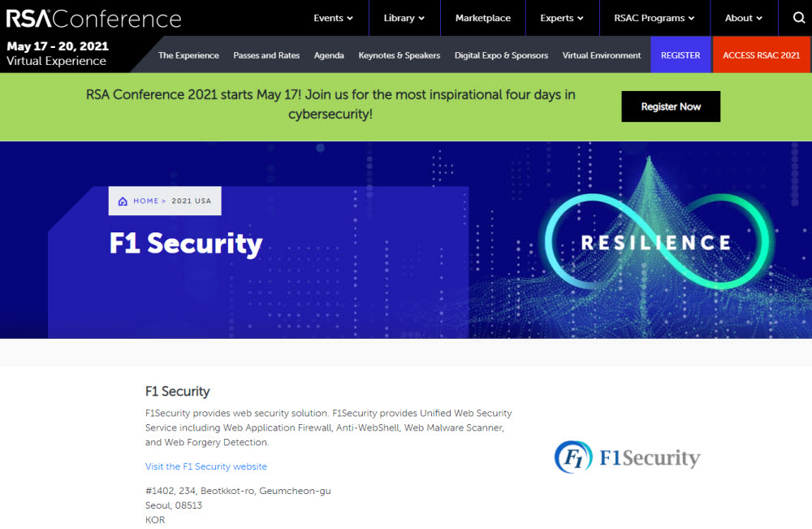Click the blue REGISTER button
The width and height of the screenshot is (812, 529).
tap(680, 55)
